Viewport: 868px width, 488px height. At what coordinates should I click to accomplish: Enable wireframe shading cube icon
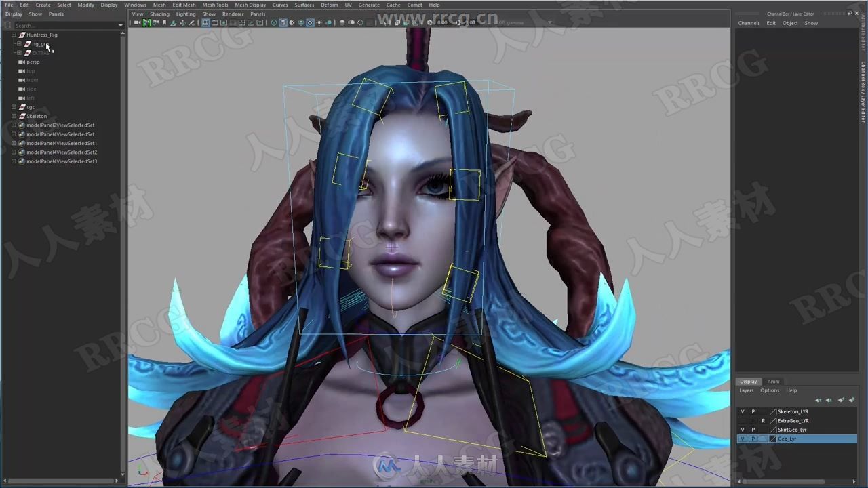tap(274, 22)
